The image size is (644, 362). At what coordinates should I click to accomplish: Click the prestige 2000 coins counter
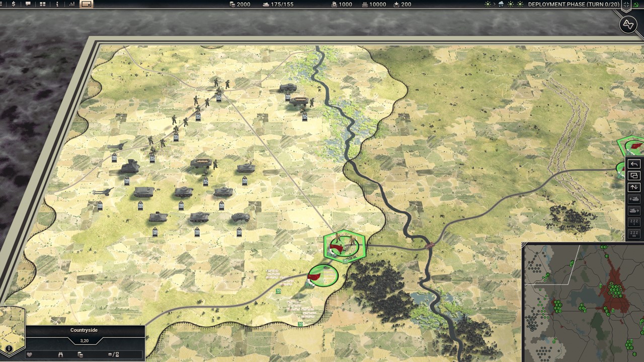tap(239, 4)
